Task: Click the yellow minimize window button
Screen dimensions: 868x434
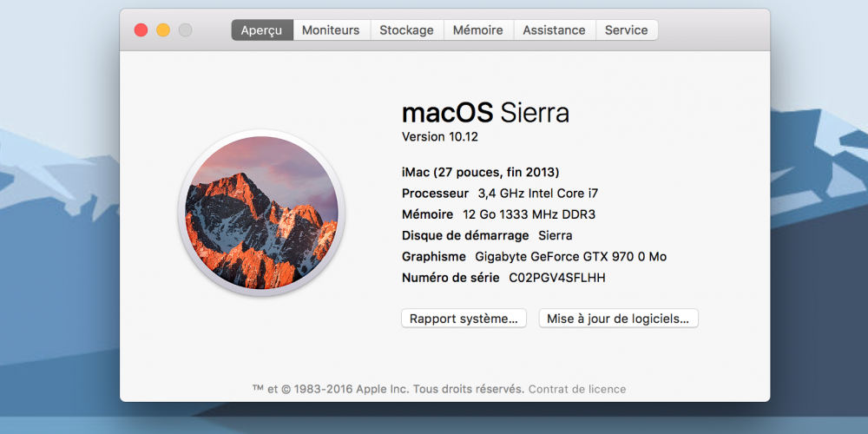Action: tap(163, 30)
